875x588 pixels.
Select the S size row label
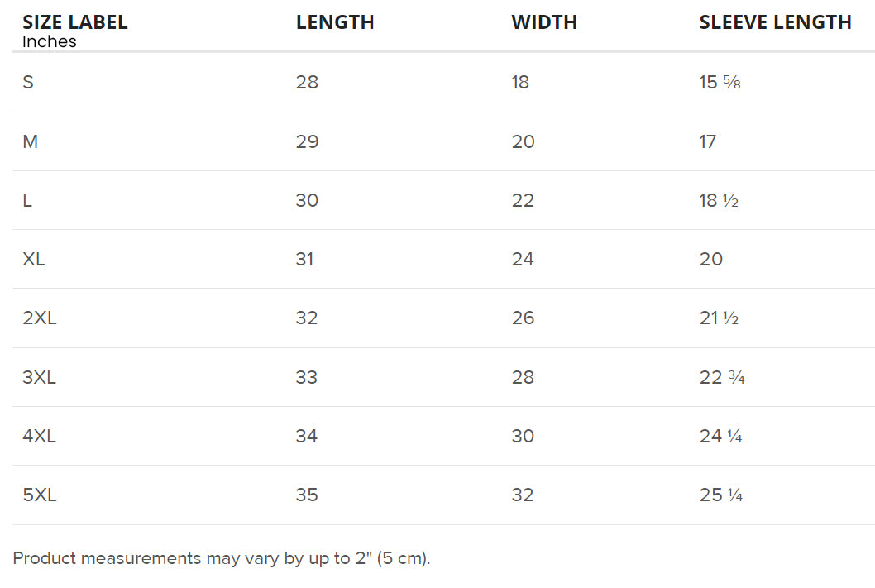pos(28,82)
